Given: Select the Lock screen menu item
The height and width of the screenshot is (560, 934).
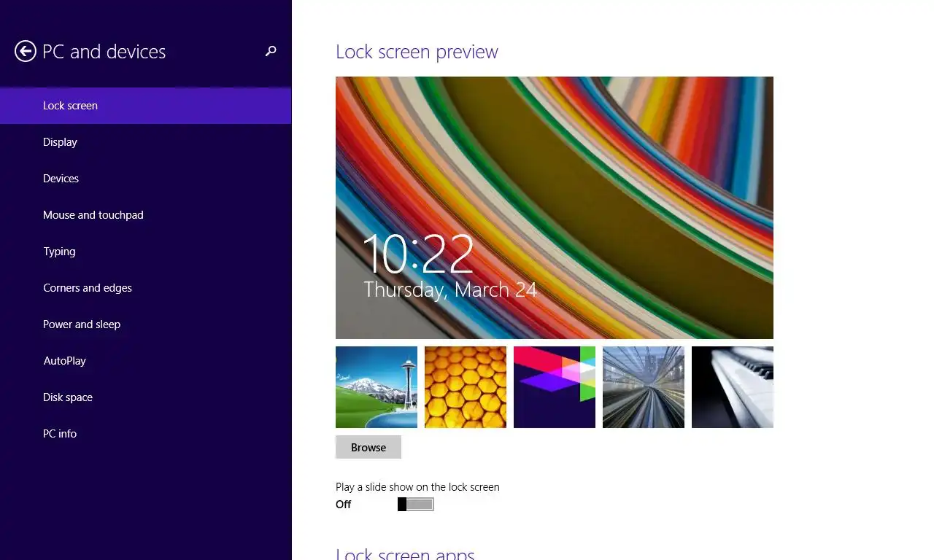Looking at the screenshot, I should [x=145, y=106].
